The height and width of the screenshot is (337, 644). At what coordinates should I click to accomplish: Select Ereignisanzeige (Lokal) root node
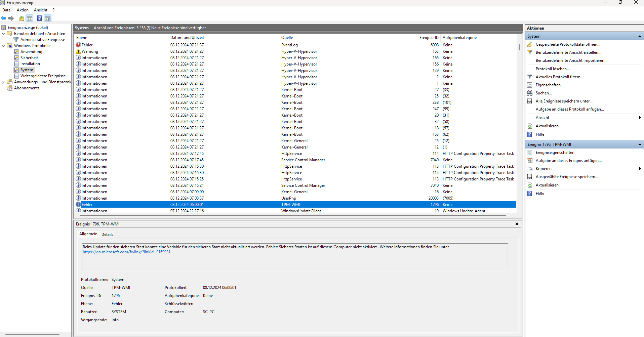pos(28,28)
